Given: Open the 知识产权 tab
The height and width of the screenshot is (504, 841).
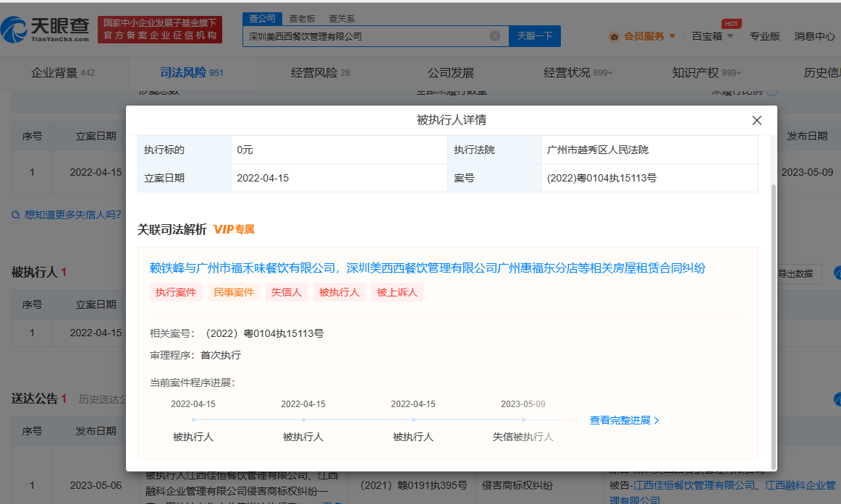Looking at the screenshot, I should click(706, 73).
